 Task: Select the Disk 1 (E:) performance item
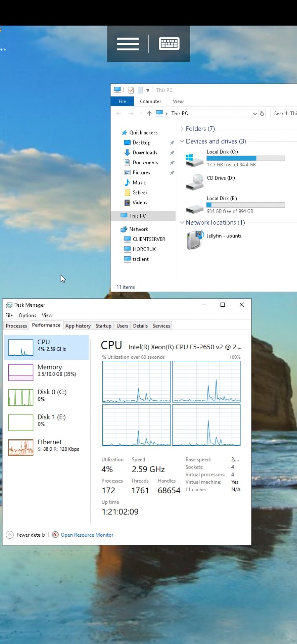pyautogui.click(x=47, y=422)
